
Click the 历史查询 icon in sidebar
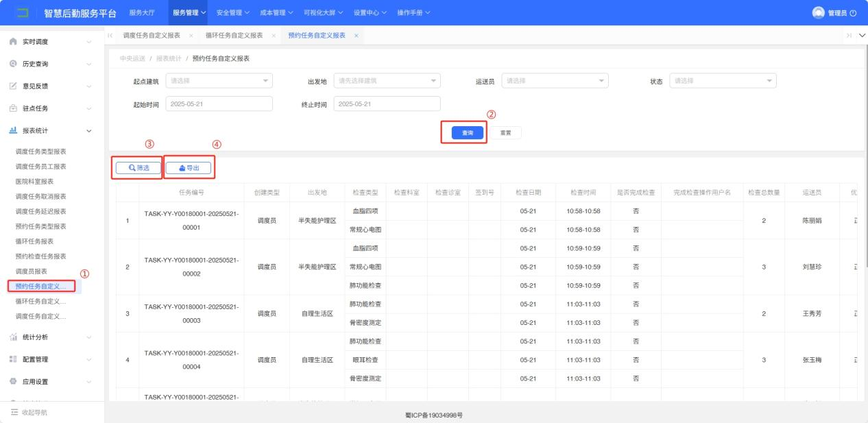click(14, 64)
